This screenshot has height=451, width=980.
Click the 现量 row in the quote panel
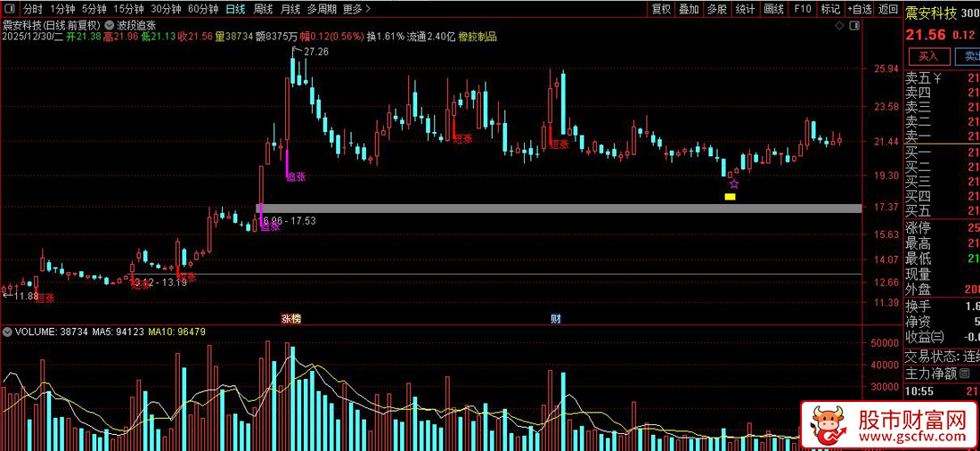coord(943,274)
